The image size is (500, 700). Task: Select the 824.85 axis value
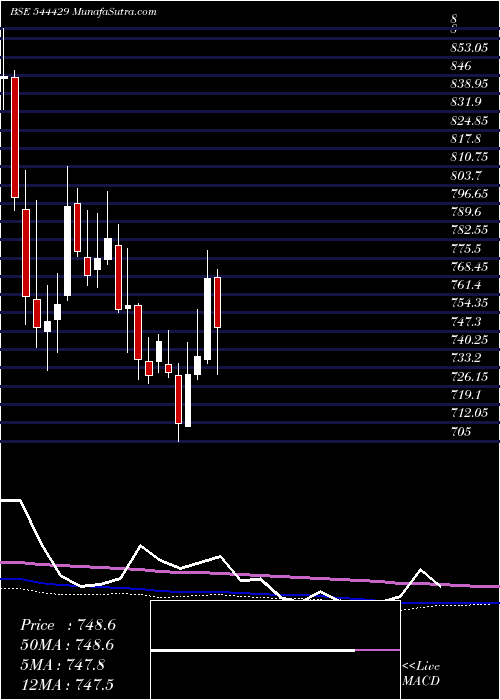(x=469, y=121)
